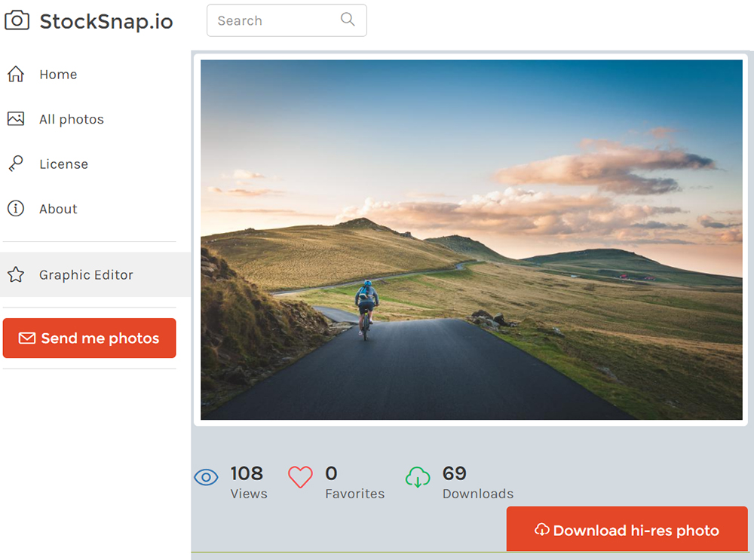
Task: Select the search magnifier icon
Action: point(348,20)
